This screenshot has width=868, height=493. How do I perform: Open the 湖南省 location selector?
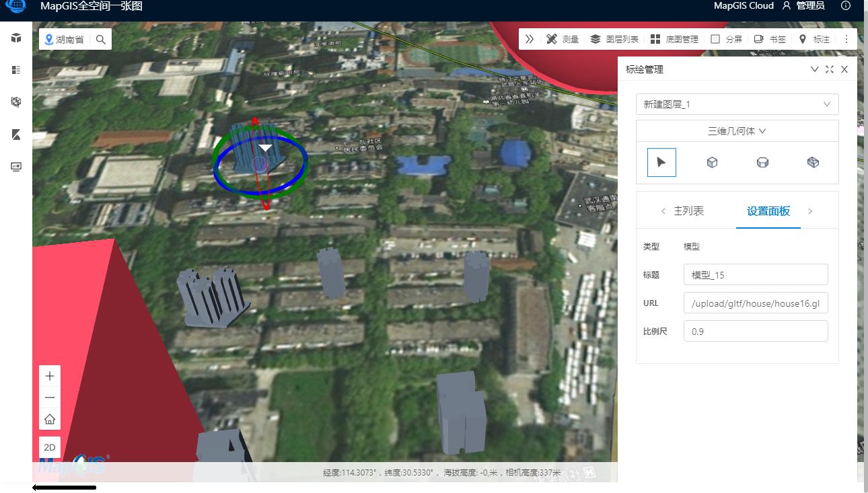64,40
